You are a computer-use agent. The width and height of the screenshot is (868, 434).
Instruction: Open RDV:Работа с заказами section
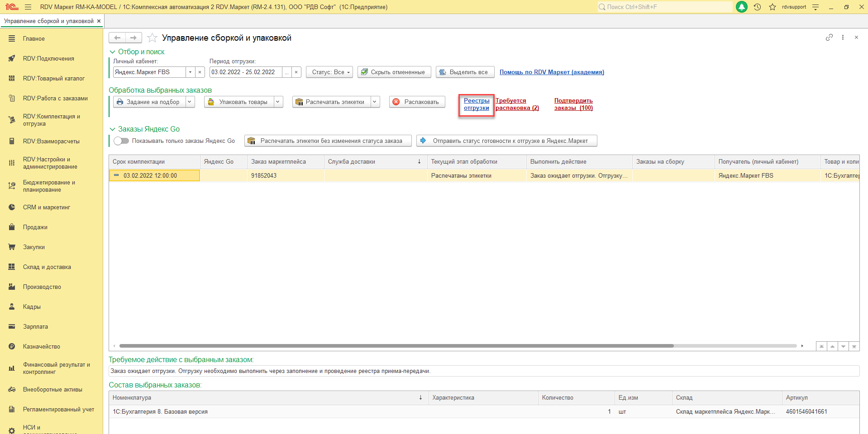click(55, 99)
